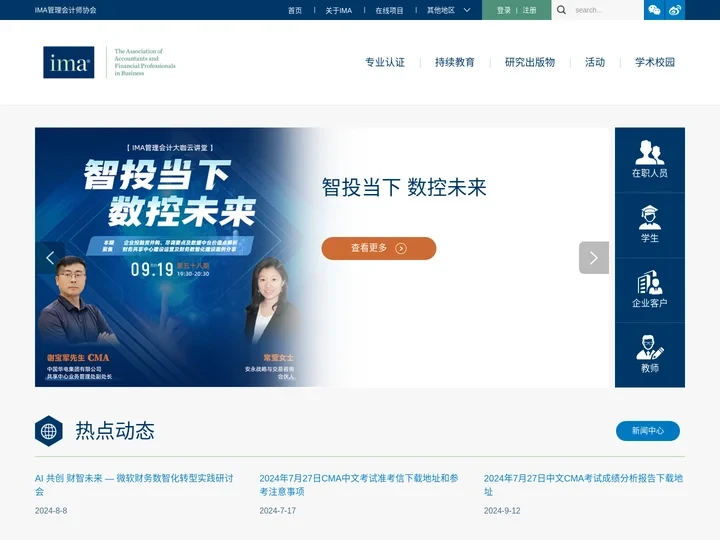Open the 研究出版物 menu
Viewport: 720px width, 540px height.
click(x=530, y=62)
